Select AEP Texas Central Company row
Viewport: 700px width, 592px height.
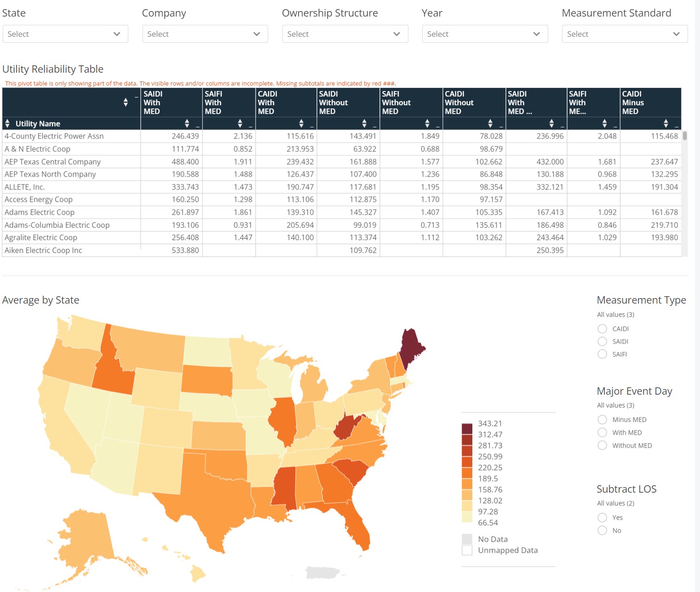342,161
